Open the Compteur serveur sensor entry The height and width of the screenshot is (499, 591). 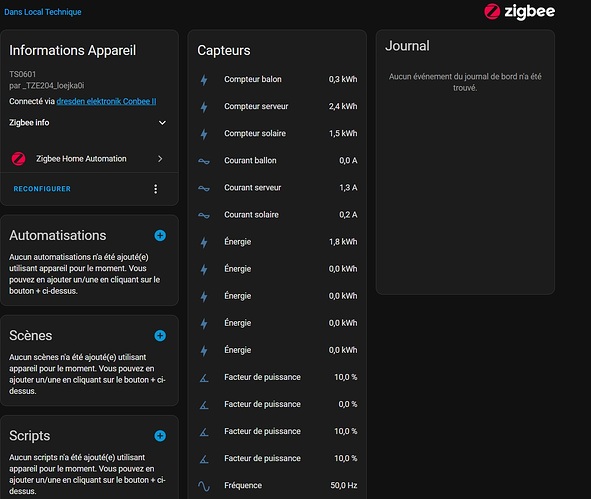tap(277, 107)
